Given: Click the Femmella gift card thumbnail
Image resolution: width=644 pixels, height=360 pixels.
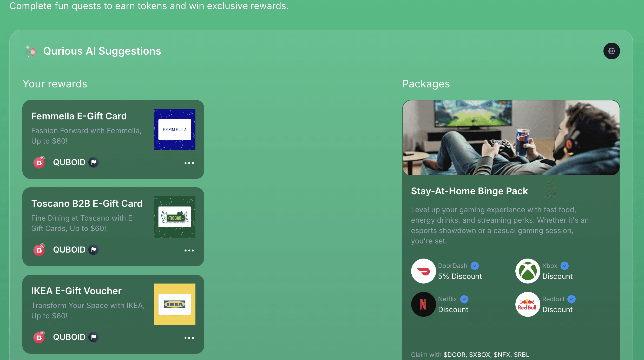Looking at the screenshot, I should [174, 130].
